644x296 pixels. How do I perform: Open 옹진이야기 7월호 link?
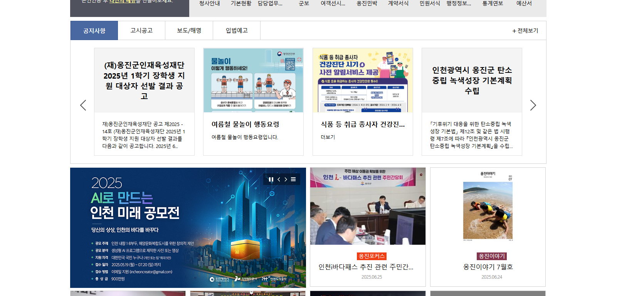[488, 267]
